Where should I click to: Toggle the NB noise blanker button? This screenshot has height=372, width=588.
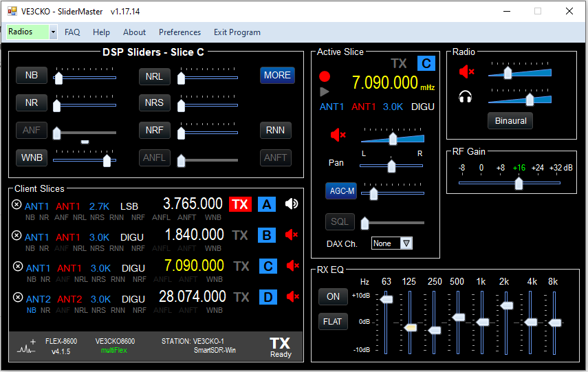click(32, 75)
